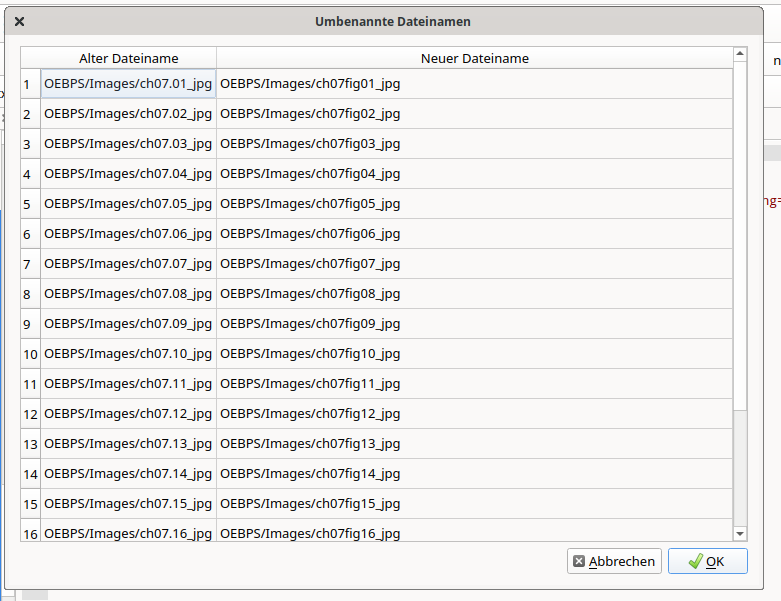Screen dimensions: 781x601
Task: Select row number 16 header
Action: [x=30, y=533]
